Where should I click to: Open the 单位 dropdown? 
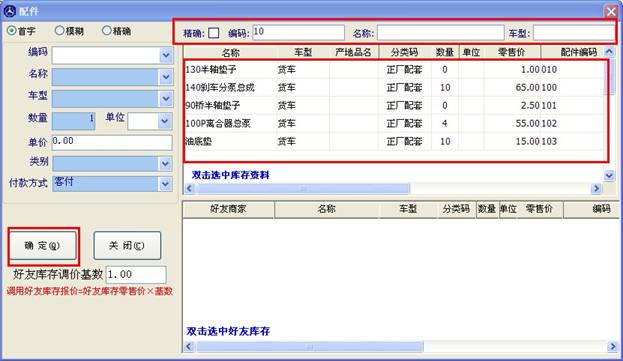[x=164, y=121]
